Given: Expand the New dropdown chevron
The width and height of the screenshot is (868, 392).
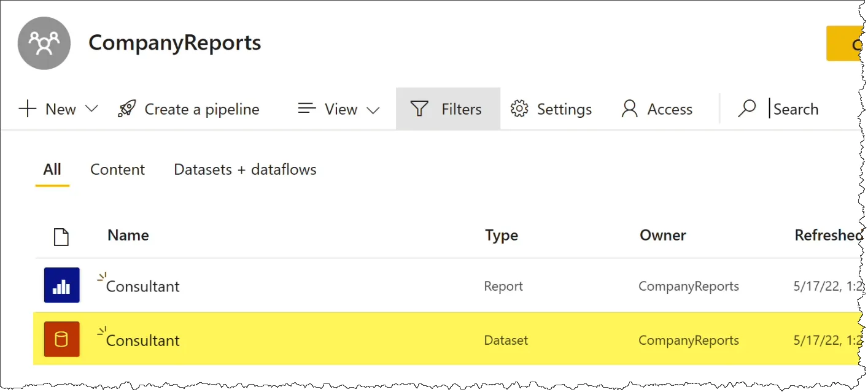Looking at the screenshot, I should (91, 109).
